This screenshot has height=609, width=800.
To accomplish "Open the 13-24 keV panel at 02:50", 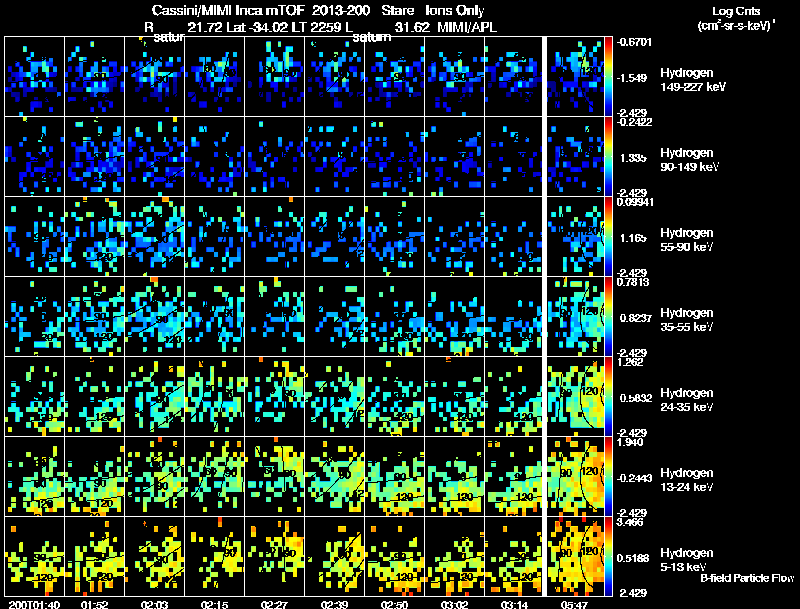I will point(394,477).
